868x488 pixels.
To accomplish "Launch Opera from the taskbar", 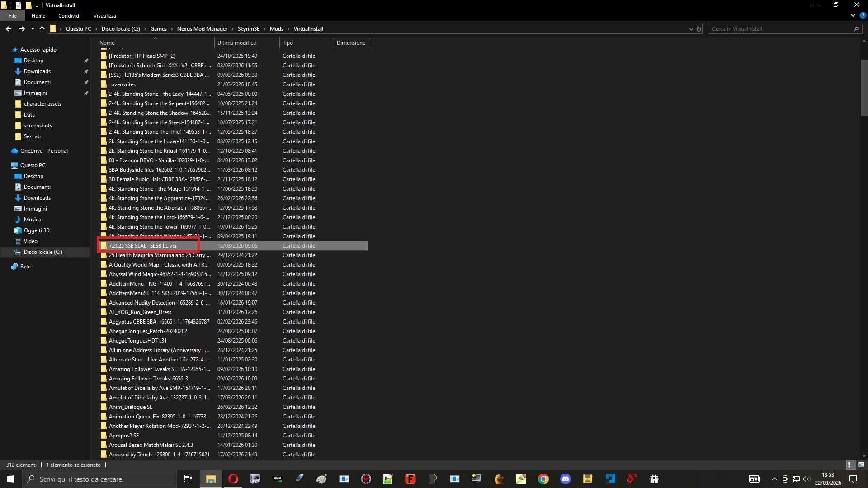I will tap(233, 479).
